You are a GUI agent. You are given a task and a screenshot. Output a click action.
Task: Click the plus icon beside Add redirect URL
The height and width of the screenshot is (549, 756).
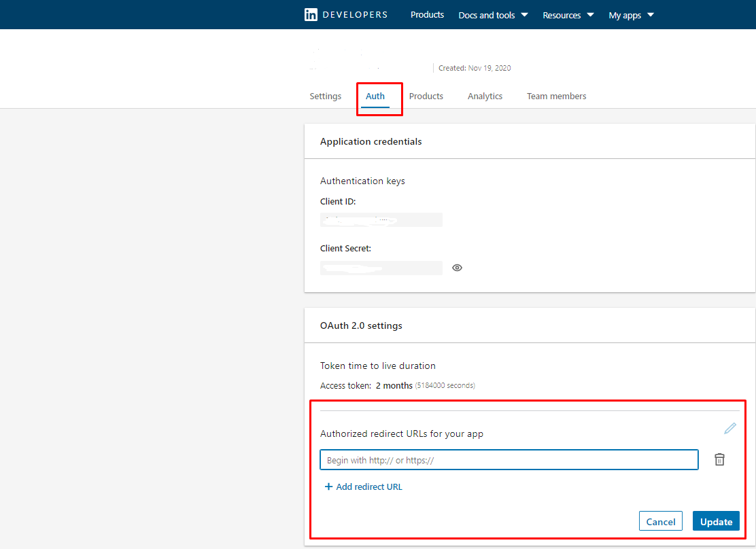tap(328, 486)
